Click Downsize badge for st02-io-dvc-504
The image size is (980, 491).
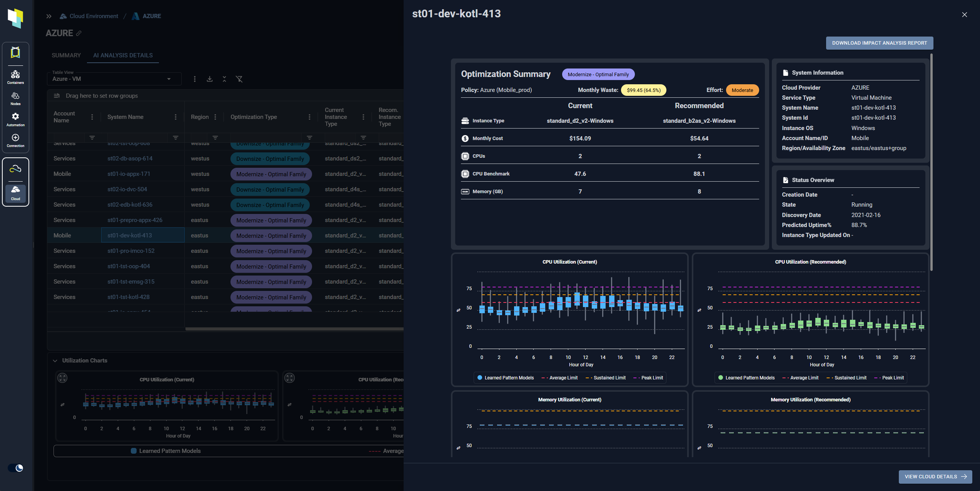coord(270,189)
